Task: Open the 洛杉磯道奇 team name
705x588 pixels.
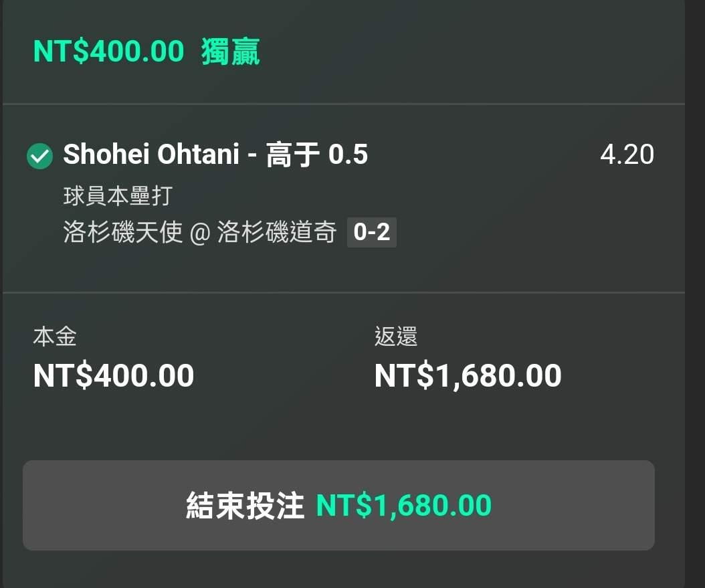Action: 277,233
